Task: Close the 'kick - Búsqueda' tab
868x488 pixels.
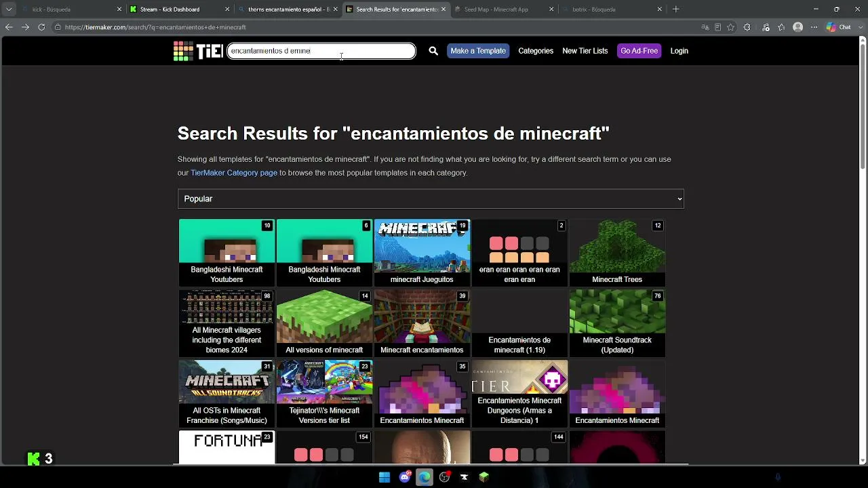Action: (119, 9)
